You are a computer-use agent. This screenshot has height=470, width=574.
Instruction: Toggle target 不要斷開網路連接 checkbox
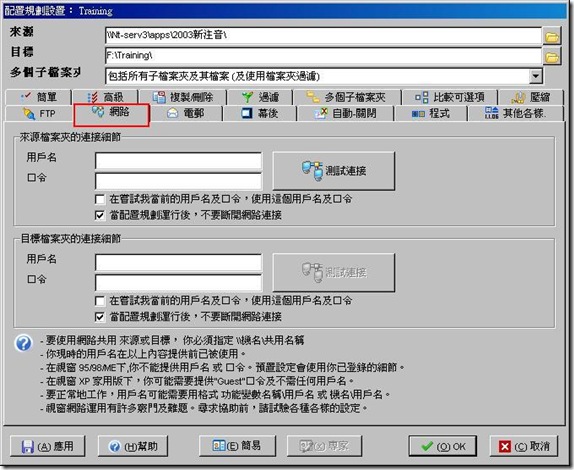coord(100,317)
